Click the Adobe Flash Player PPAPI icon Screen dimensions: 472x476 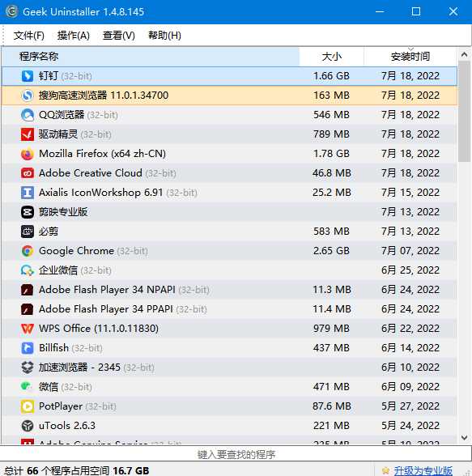[x=28, y=309]
